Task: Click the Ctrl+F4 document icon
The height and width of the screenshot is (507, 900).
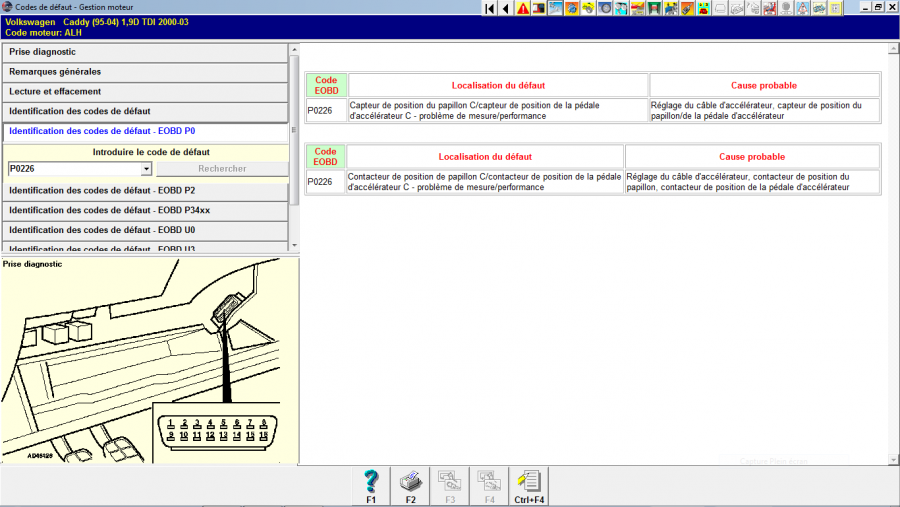Action: (528, 485)
